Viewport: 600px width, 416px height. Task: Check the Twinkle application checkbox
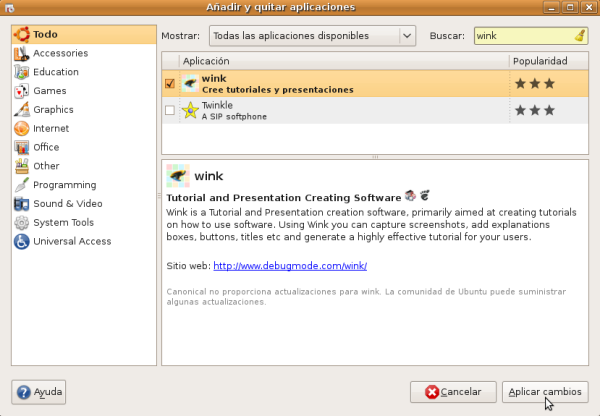click(x=169, y=110)
